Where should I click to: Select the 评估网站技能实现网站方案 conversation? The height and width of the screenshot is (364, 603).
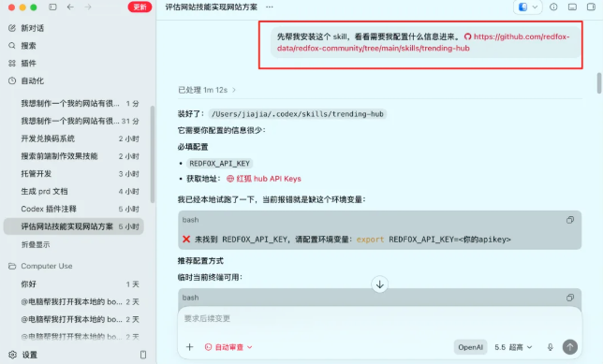point(73,226)
